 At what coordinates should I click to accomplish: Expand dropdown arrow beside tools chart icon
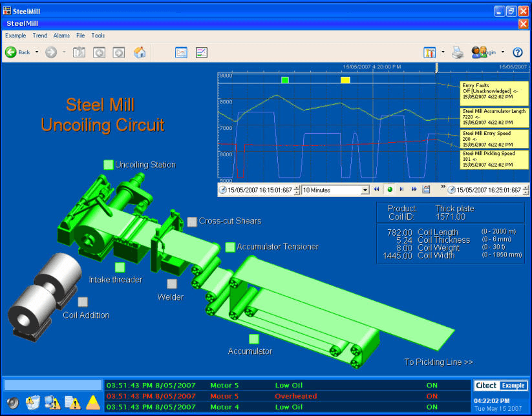click(443, 52)
